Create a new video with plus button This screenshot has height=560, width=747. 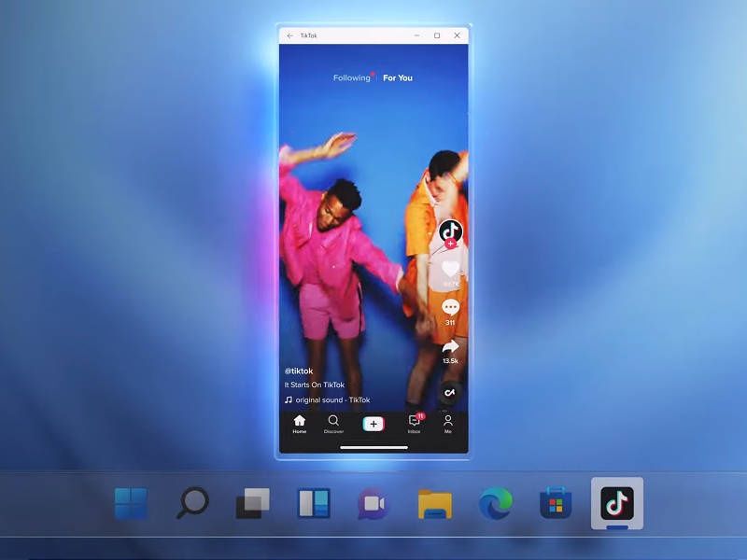click(373, 424)
